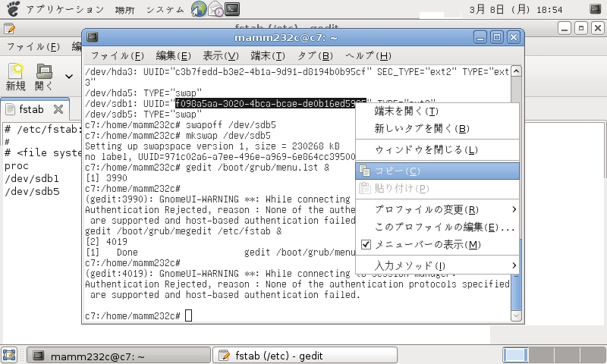Screen dimensions: 607x364
Task: Click the '/dev/hda5: TYPE="swap"' terminal line
Action: [143, 93]
